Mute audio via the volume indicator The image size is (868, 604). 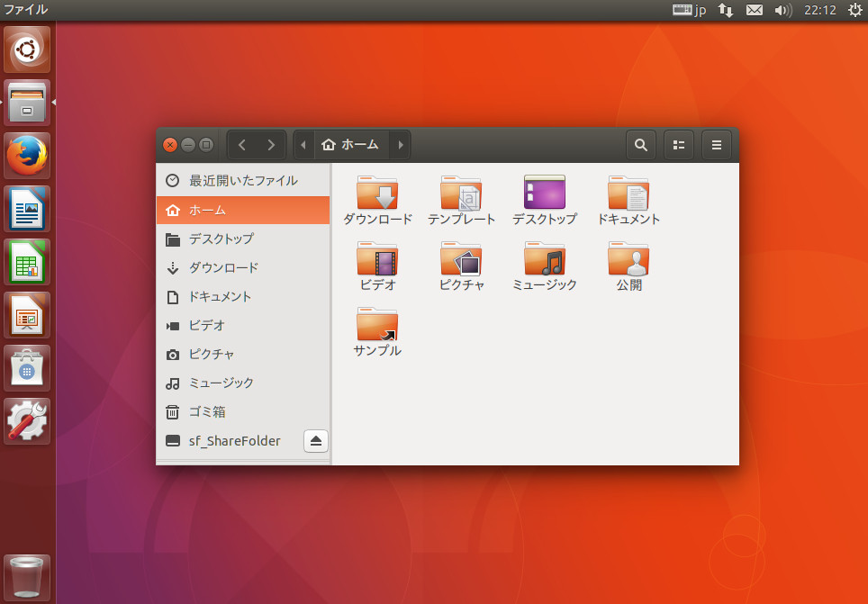click(x=782, y=10)
